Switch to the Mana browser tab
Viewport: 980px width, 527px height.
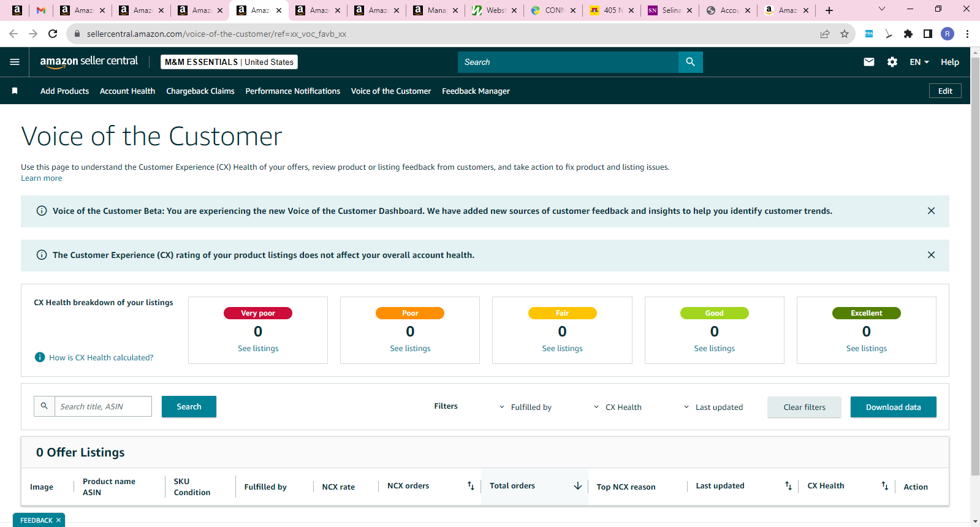(435, 10)
